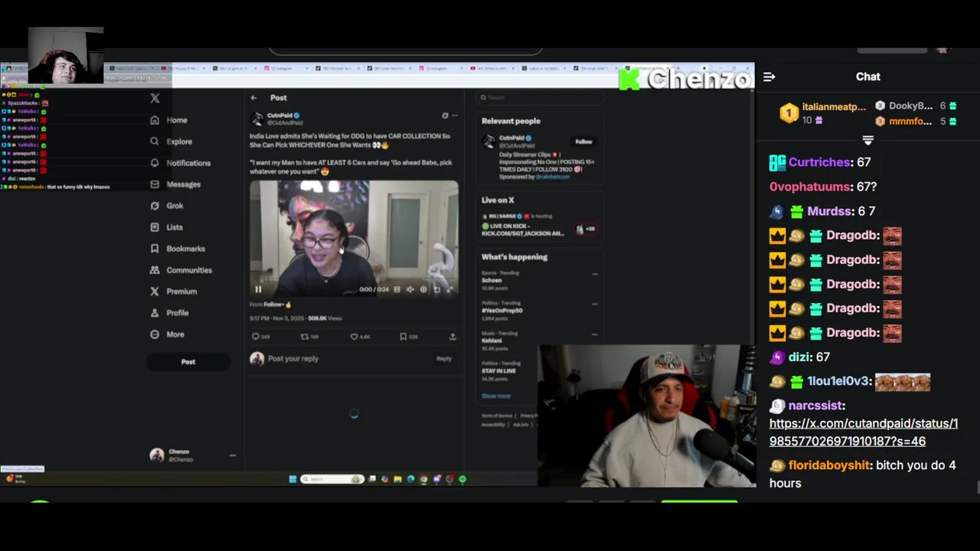Viewport: 980px width, 551px height.
Task: Open Messages in the sidebar
Action: click(175, 184)
